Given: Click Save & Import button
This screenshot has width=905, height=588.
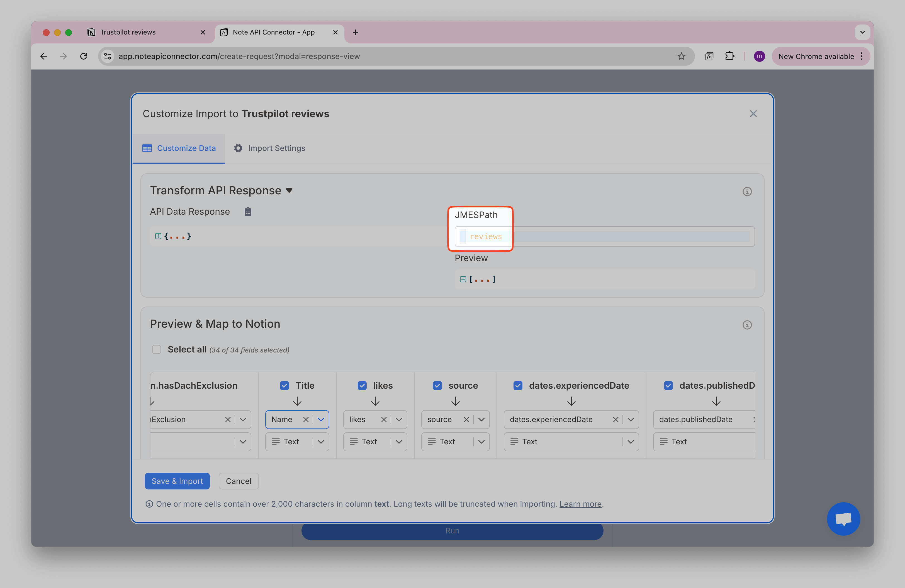Looking at the screenshot, I should 177,481.
